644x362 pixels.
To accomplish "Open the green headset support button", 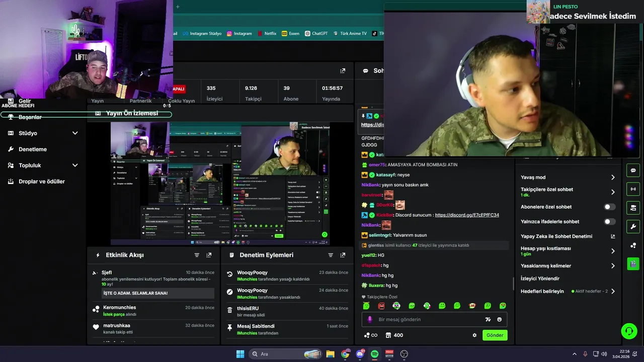I will 629,331.
